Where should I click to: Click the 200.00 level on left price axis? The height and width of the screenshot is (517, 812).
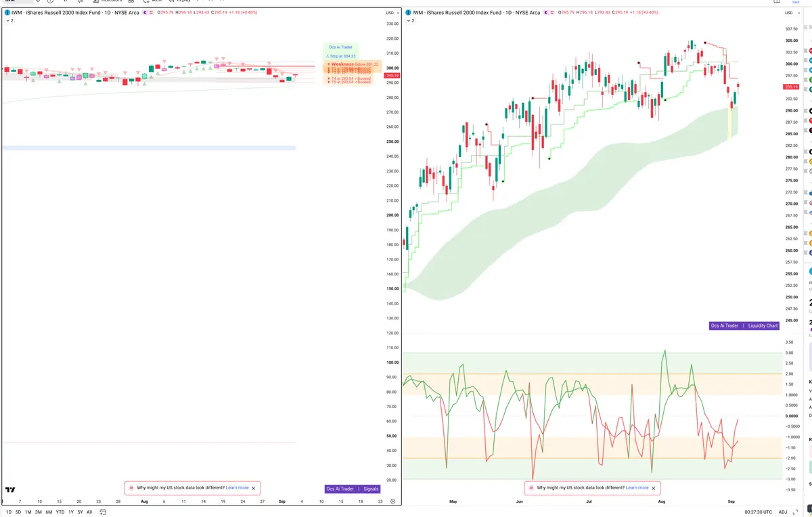click(392, 215)
